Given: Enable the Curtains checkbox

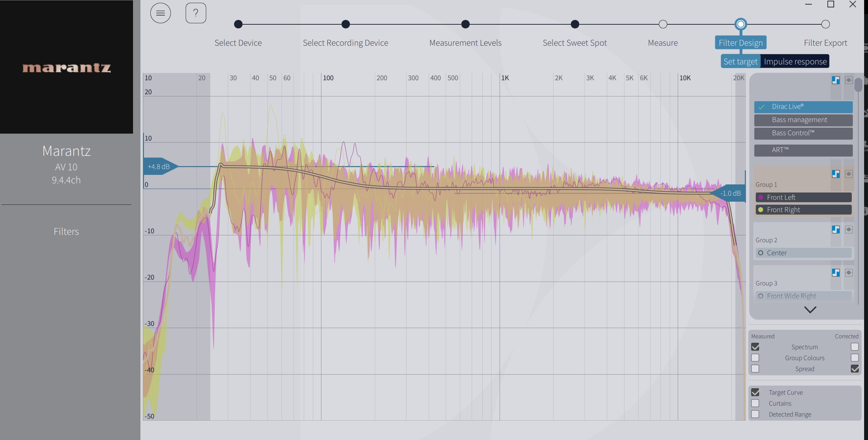Looking at the screenshot, I should [755, 403].
